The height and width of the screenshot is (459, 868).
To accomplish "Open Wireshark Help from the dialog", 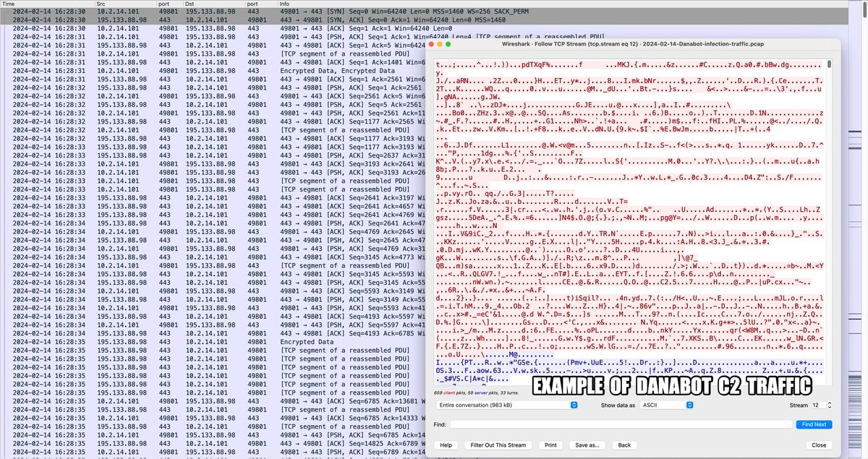I will pyautogui.click(x=446, y=445).
